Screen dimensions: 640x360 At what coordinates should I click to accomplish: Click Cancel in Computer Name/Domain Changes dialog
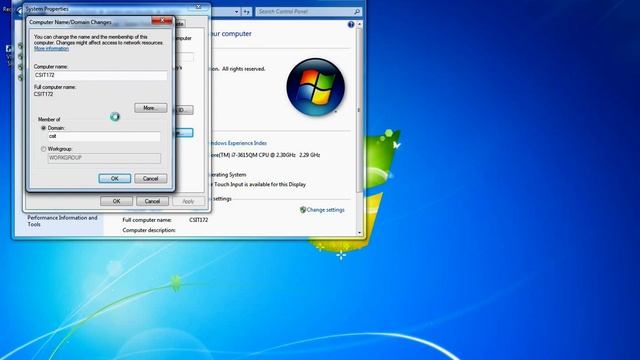point(151,178)
